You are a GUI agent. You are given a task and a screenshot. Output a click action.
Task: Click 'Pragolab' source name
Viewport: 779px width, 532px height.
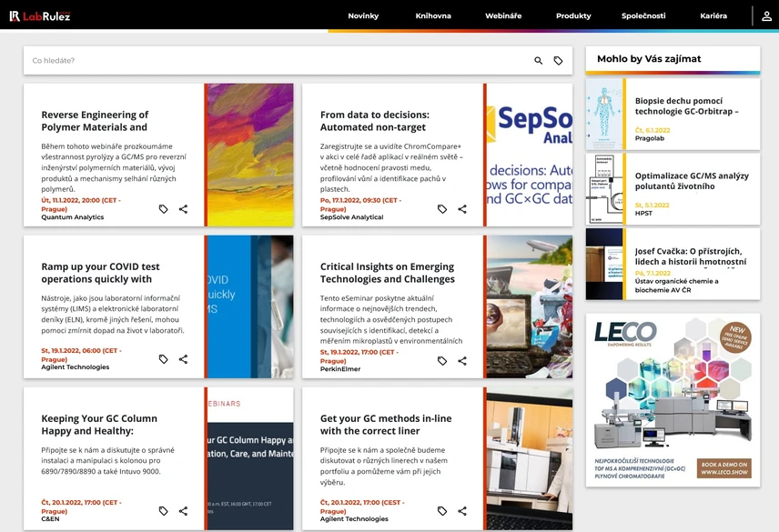click(650, 138)
